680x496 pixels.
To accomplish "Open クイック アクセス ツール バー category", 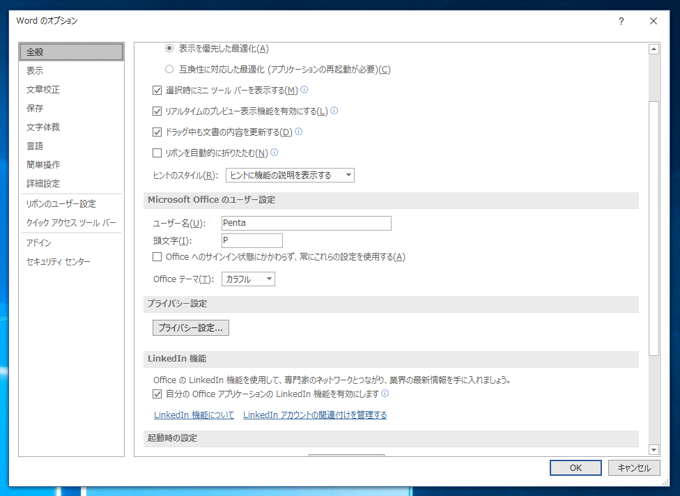I will pos(72,222).
